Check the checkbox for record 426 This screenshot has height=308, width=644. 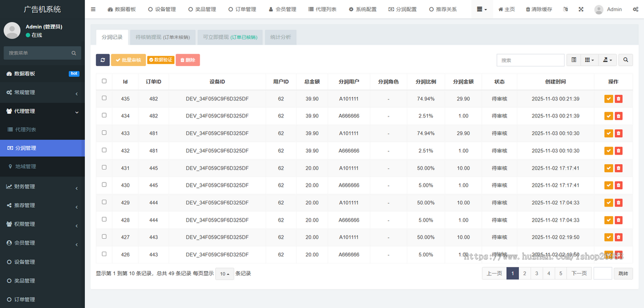[x=104, y=254]
